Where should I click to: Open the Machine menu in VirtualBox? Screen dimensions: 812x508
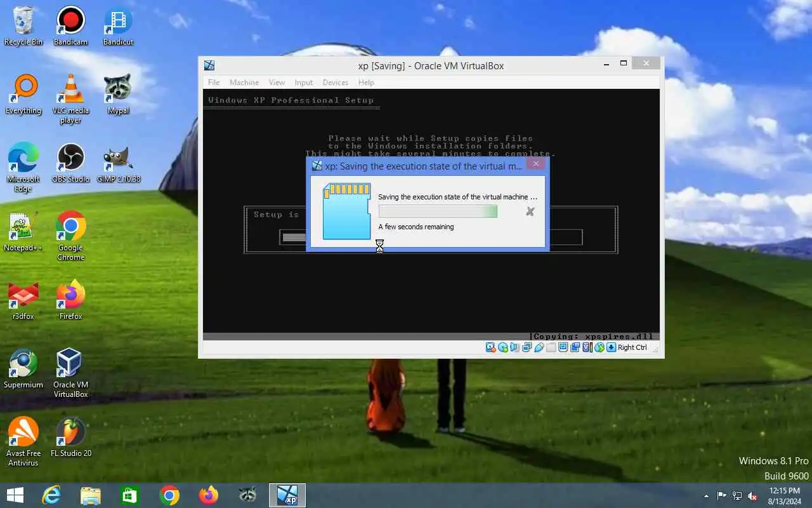pos(244,83)
